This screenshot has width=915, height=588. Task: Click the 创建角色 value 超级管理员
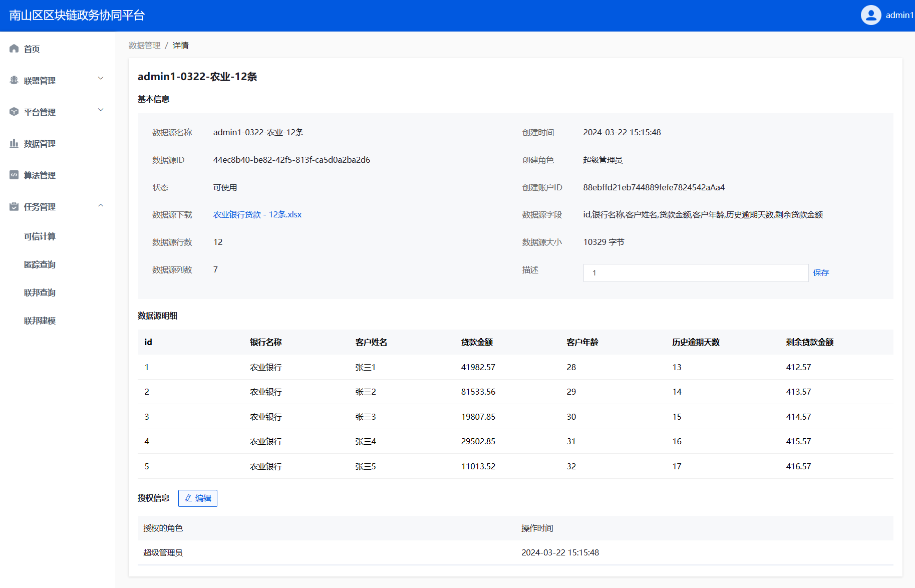[x=602, y=160]
